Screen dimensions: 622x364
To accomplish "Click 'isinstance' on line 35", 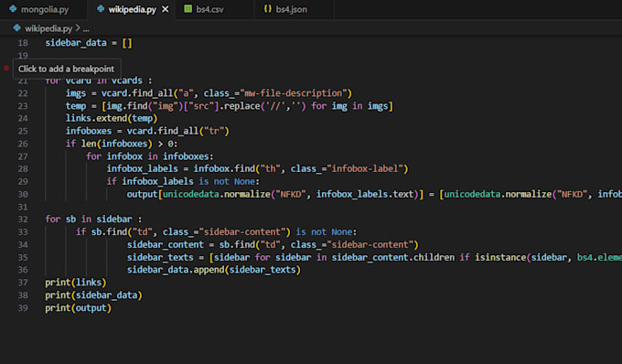I will coord(500,257).
